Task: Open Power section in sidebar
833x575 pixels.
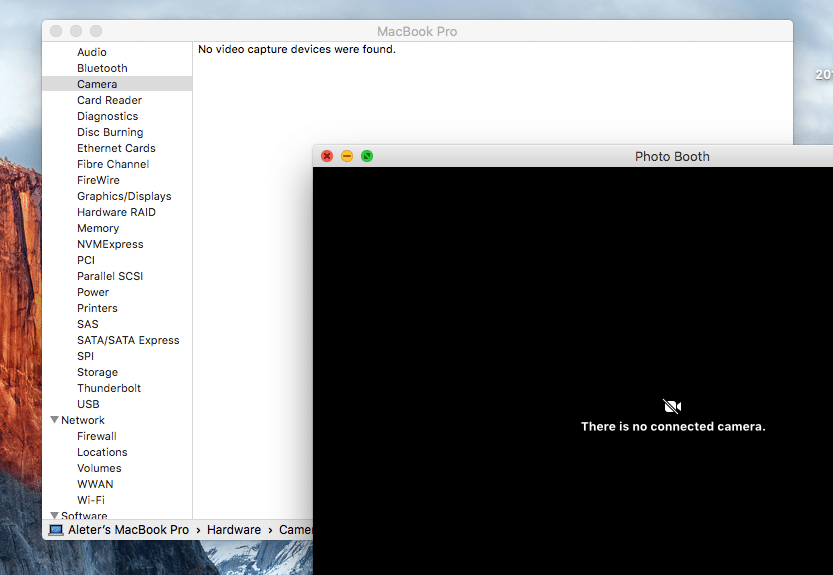Action: [x=93, y=292]
